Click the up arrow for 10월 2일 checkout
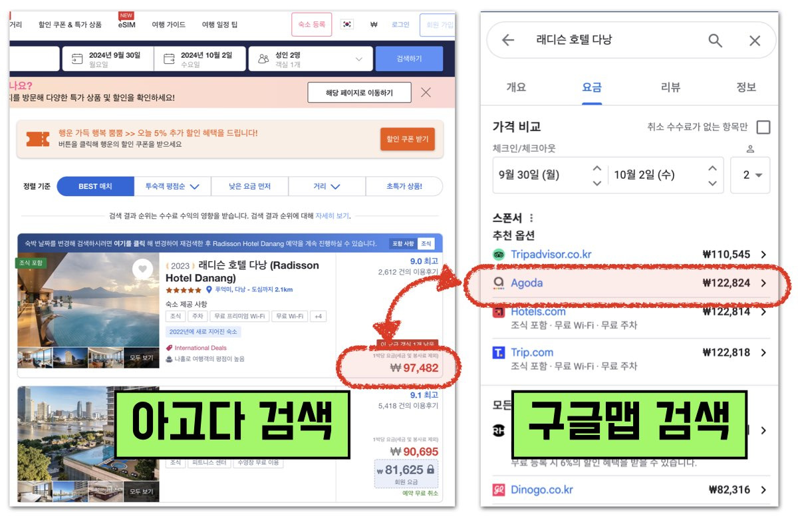 click(x=712, y=168)
